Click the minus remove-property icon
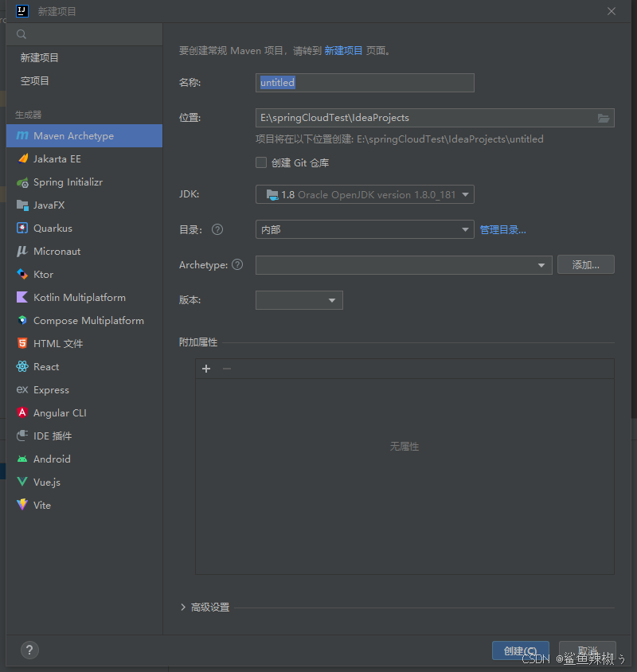This screenshot has width=637, height=672. [227, 369]
